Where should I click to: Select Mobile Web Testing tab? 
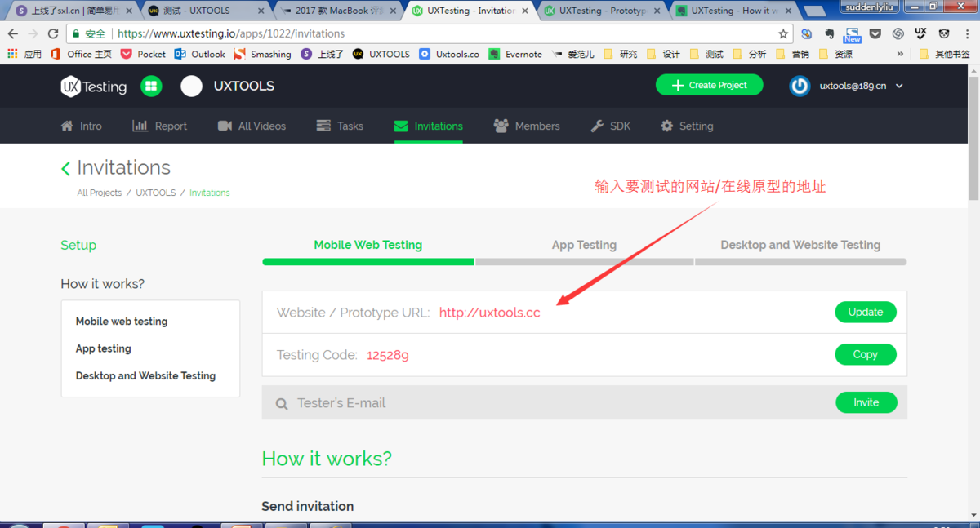pyautogui.click(x=368, y=245)
